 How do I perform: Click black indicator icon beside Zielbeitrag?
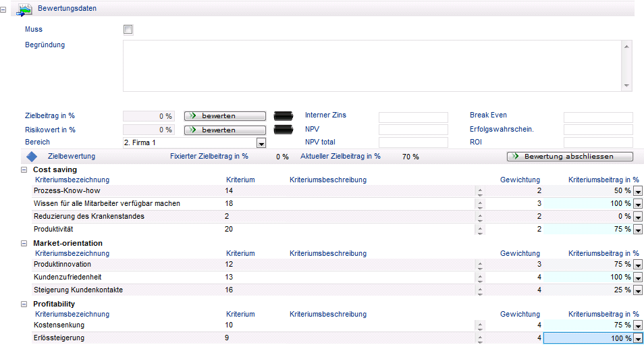pyautogui.click(x=284, y=116)
